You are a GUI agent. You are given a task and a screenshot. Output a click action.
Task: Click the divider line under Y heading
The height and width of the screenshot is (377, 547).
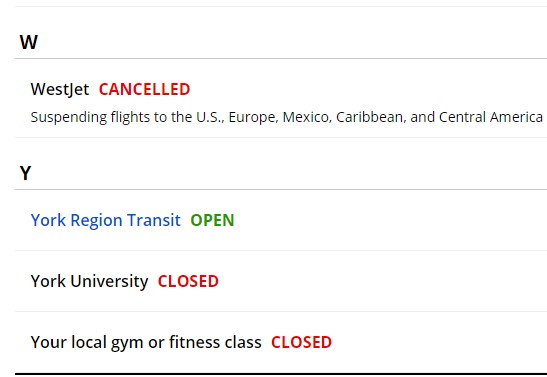pyautogui.click(x=281, y=190)
